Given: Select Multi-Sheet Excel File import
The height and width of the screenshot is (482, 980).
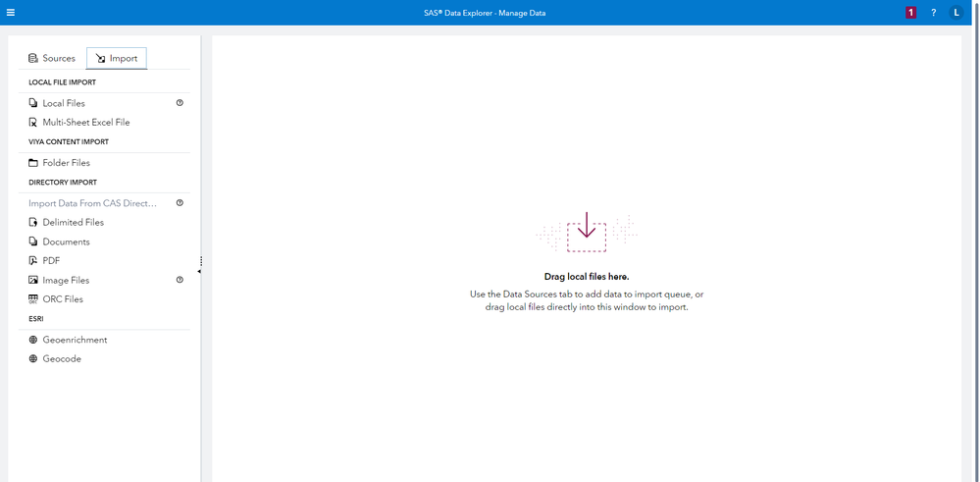Looking at the screenshot, I should 86,123.
